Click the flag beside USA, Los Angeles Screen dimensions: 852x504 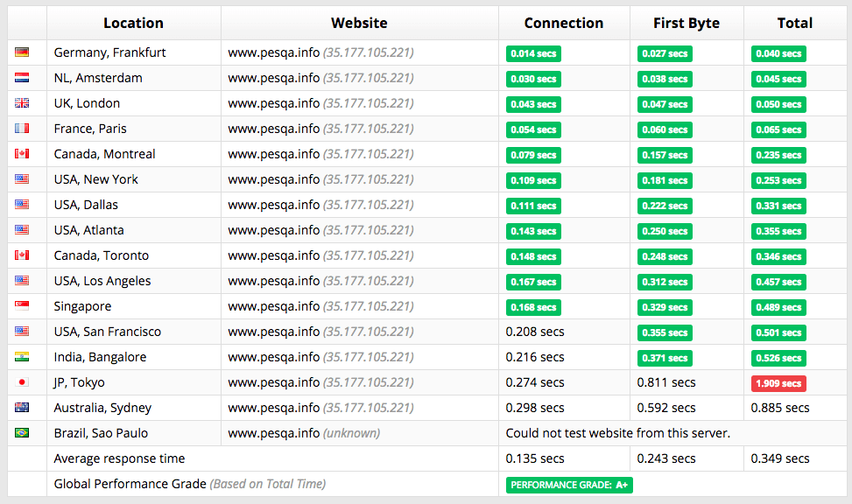pos(22,280)
